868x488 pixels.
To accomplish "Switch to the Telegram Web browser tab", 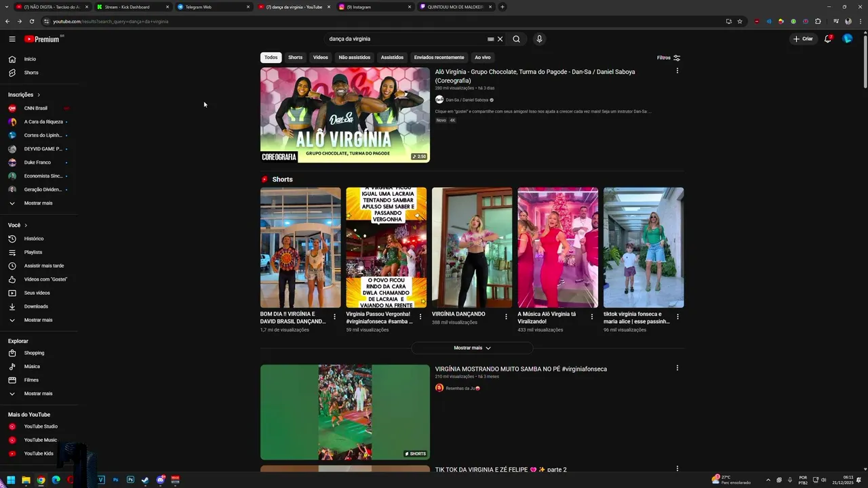I will [x=213, y=7].
